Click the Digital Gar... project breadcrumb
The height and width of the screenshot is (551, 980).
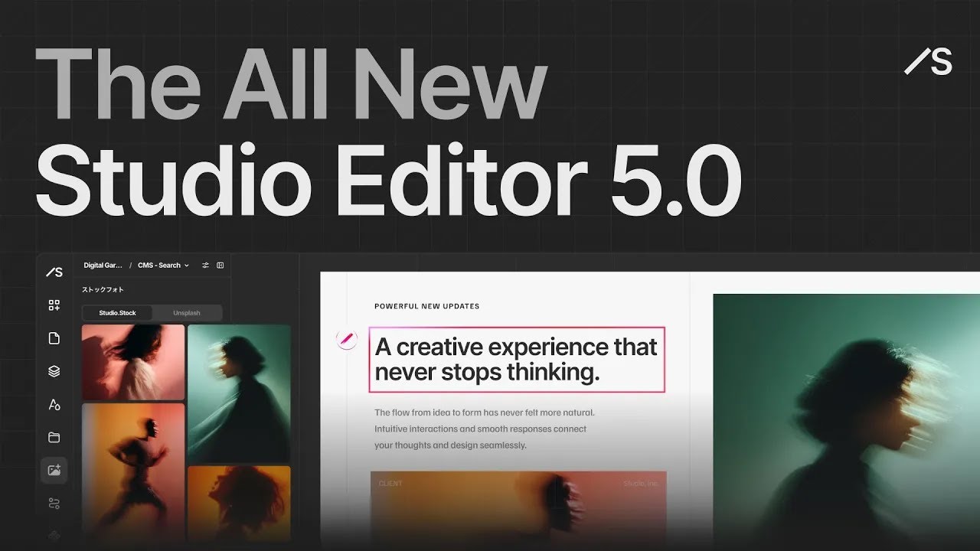point(103,266)
